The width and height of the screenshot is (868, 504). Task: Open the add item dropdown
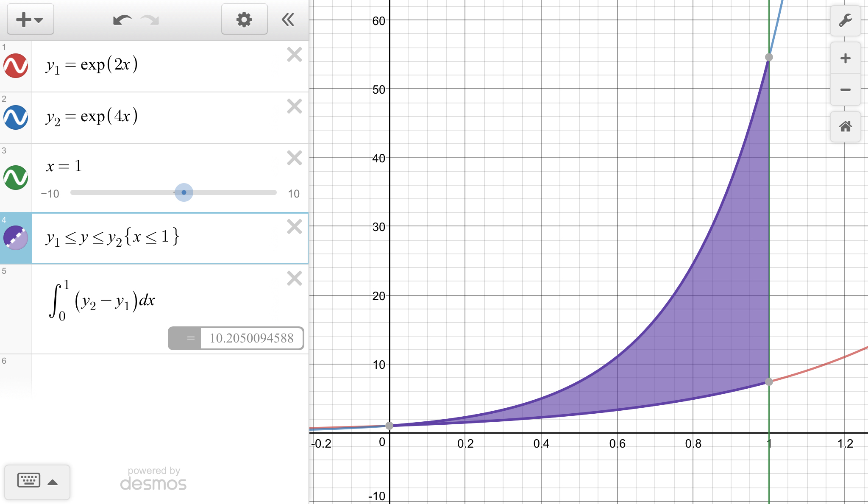pos(30,20)
